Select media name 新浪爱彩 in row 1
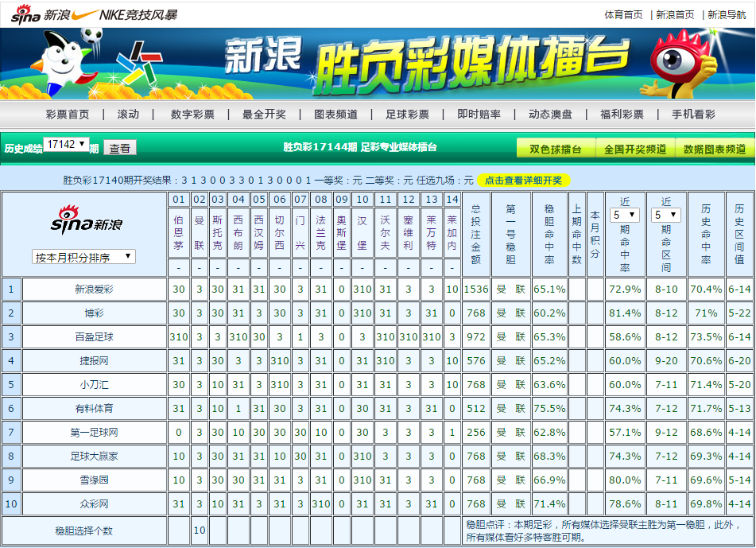 pyautogui.click(x=94, y=289)
